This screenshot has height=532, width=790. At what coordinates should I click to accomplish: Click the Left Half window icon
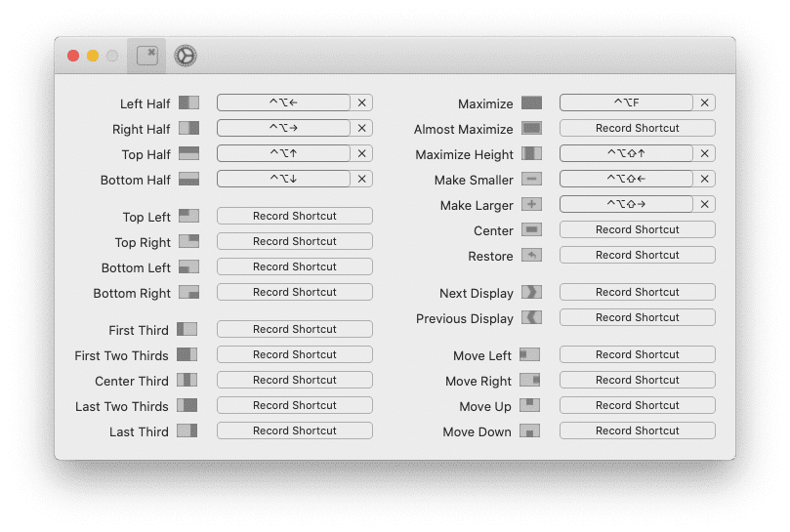(188, 102)
